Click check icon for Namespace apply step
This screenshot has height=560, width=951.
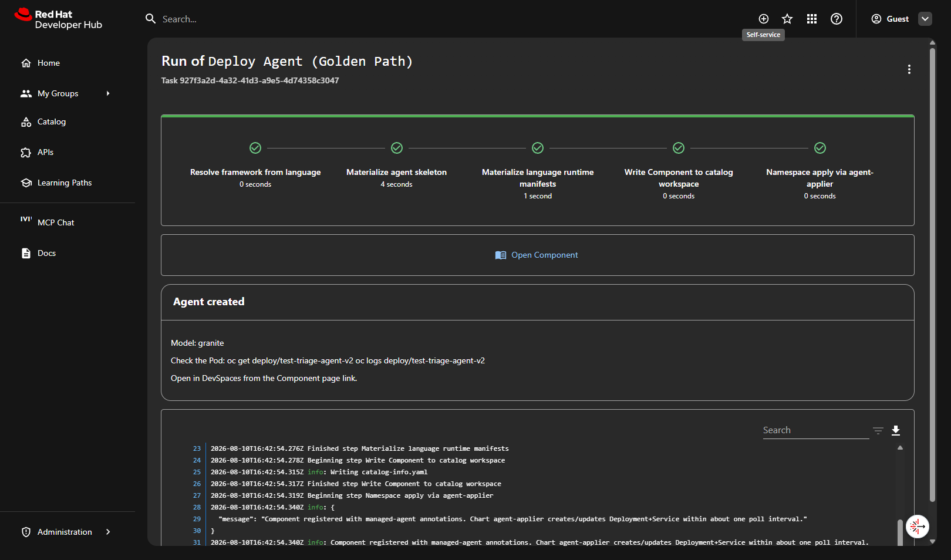click(820, 148)
